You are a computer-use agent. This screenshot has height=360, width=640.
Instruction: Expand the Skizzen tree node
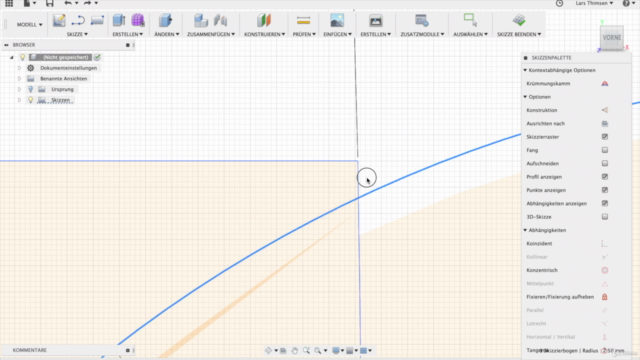click(x=19, y=100)
